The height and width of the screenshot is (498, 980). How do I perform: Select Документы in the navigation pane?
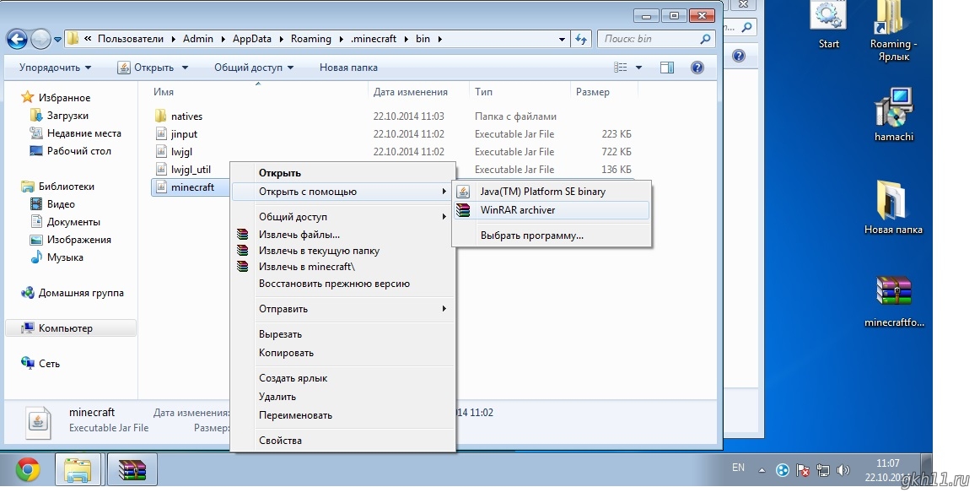[73, 221]
